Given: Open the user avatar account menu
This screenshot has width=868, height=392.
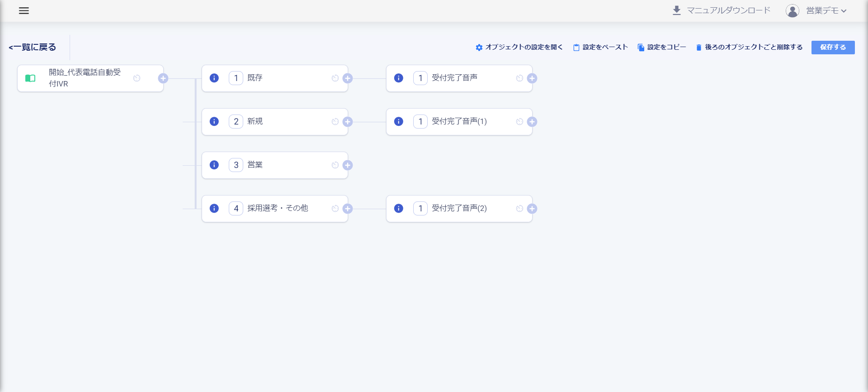Looking at the screenshot, I should pyautogui.click(x=792, y=10).
